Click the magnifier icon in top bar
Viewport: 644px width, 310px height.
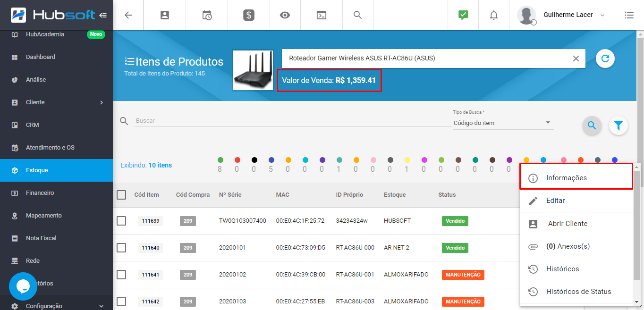click(x=357, y=15)
